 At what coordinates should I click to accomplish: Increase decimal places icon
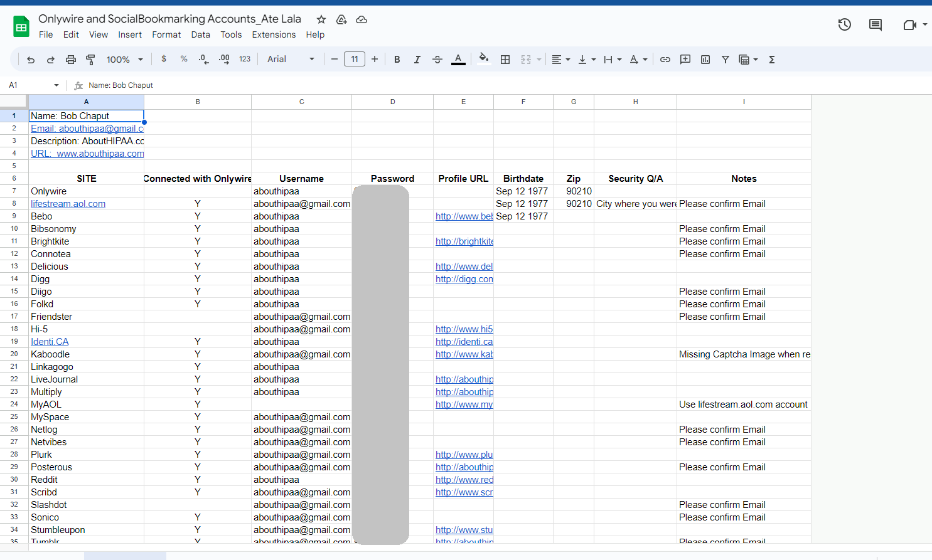tap(224, 59)
